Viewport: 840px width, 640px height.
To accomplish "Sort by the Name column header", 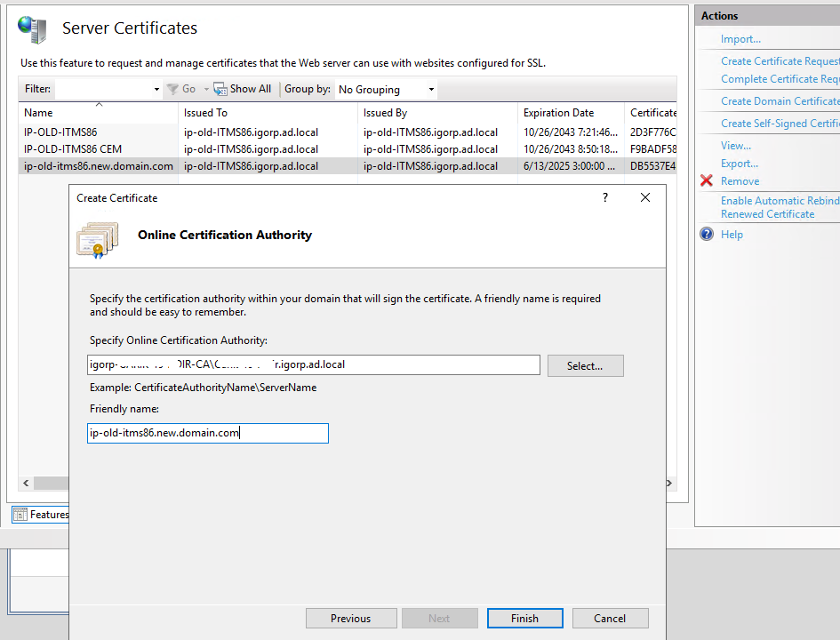I will 98,113.
